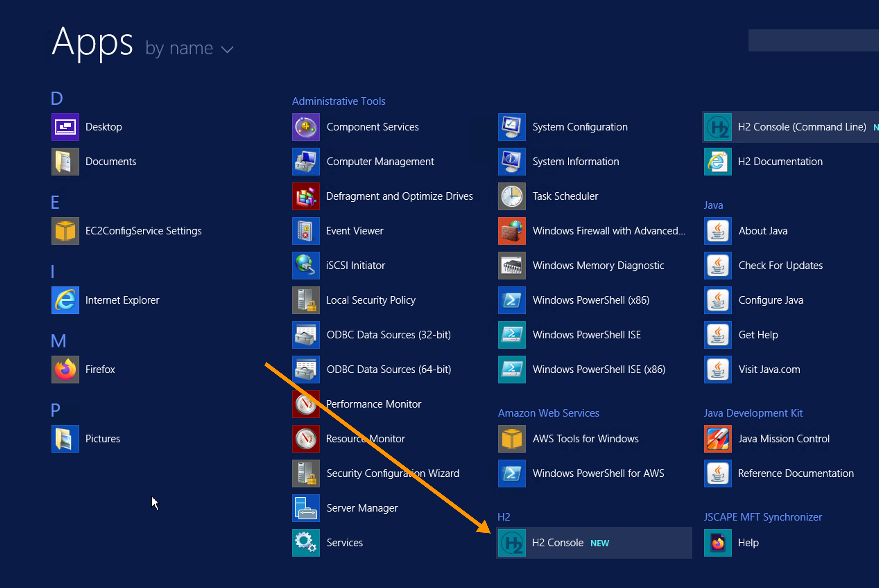
Task: Open Local Security Policy icon
Action: coord(306,300)
